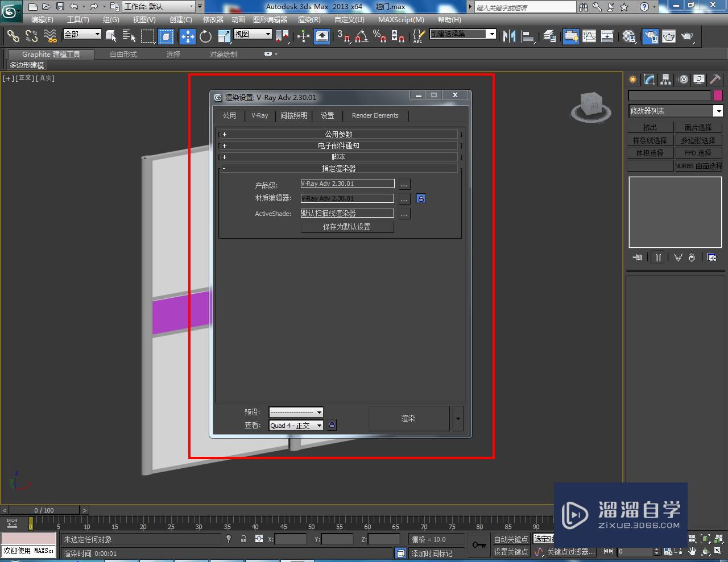Click the ViewCube in the viewport
The height and width of the screenshot is (562, 728).
[591, 106]
